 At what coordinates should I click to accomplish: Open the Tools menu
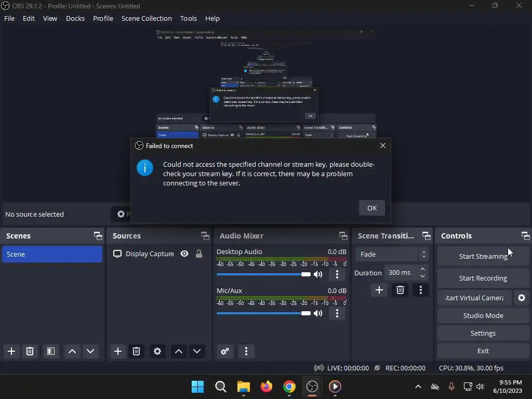pos(188,18)
